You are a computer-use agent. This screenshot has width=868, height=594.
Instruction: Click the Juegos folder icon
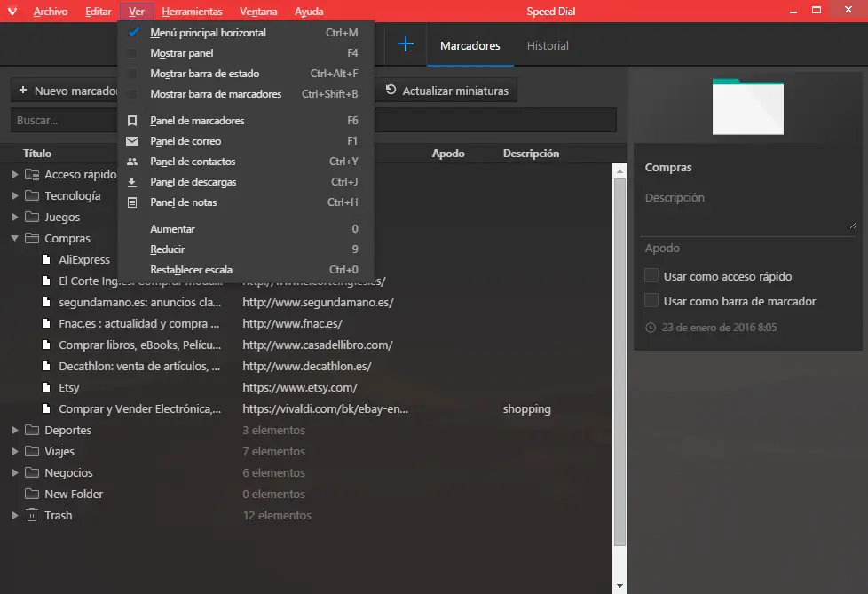point(32,217)
